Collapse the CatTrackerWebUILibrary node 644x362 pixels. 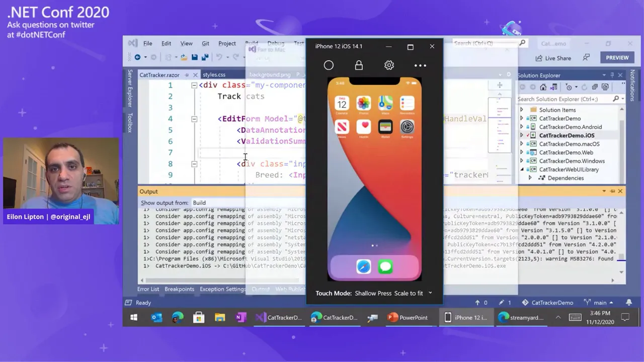pos(521,169)
